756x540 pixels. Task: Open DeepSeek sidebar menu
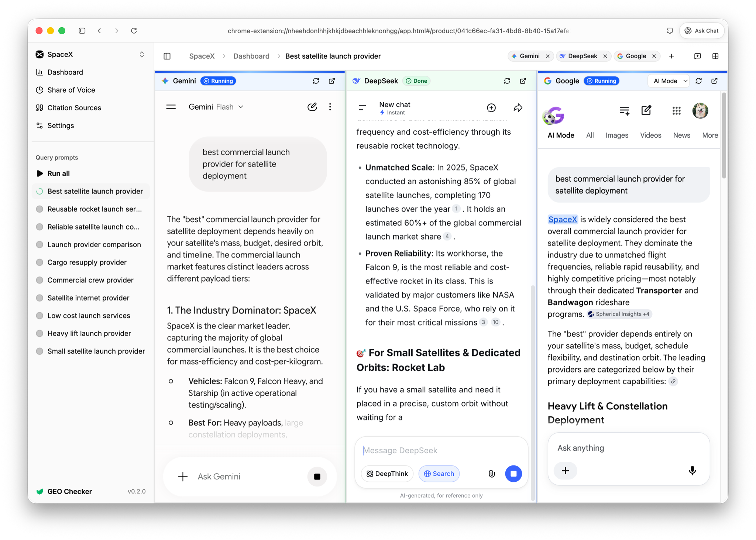tap(362, 108)
